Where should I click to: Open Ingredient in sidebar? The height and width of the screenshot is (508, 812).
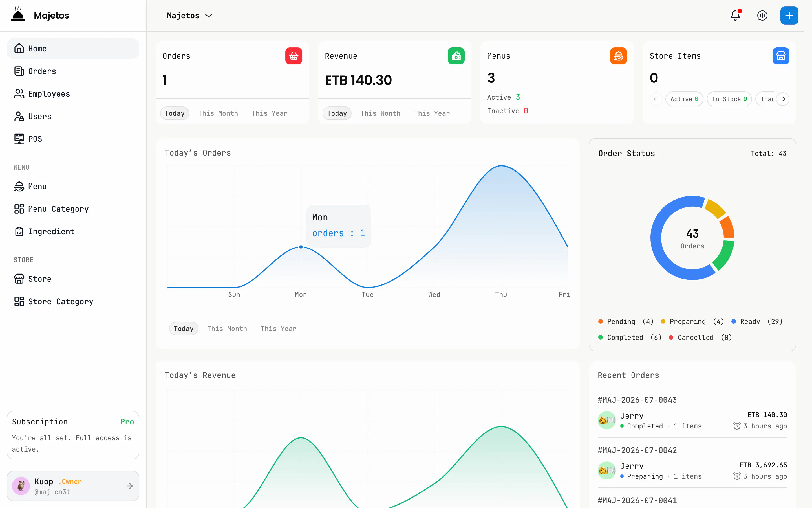[73, 231]
